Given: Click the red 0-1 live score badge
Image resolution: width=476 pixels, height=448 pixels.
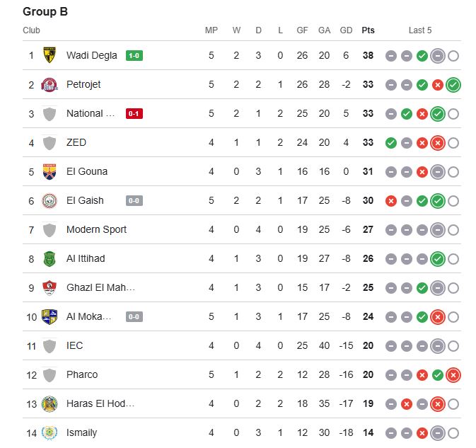Looking at the screenshot, I should pyautogui.click(x=134, y=113).
